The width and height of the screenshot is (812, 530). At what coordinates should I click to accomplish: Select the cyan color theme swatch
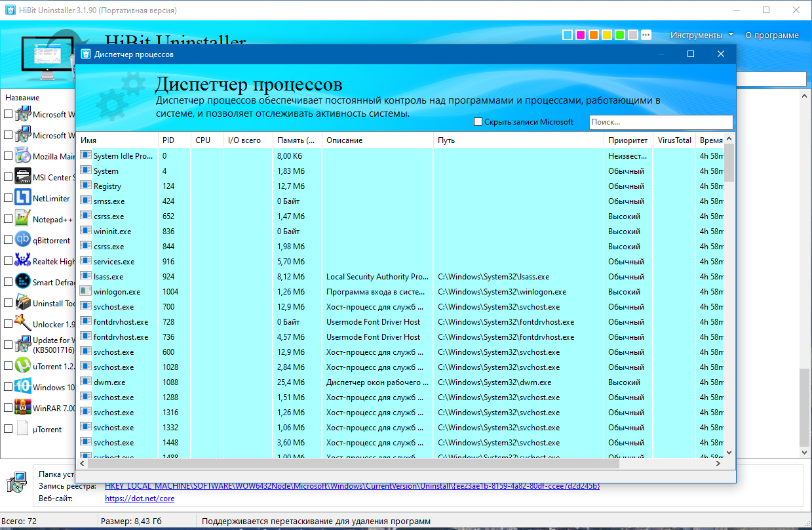click(568, 35)
